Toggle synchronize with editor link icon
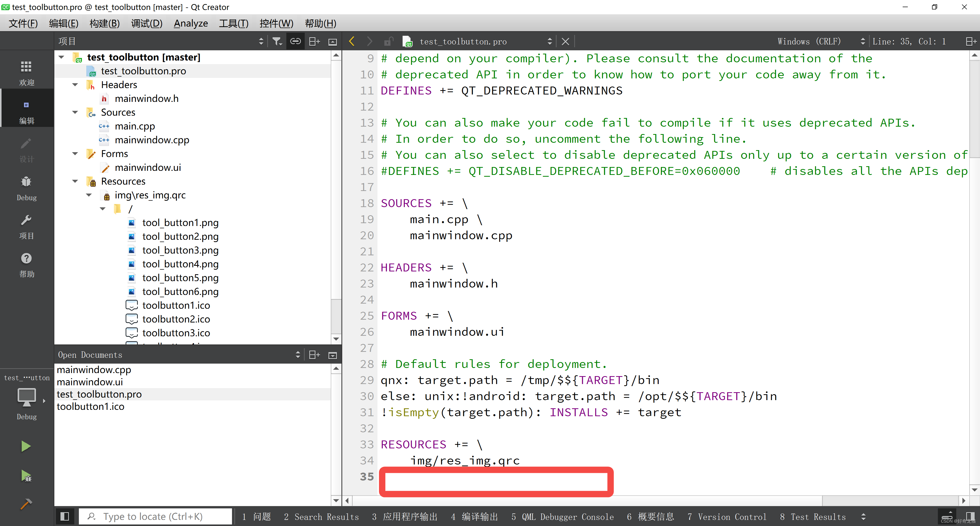This screenshot has height=526, width=980. click(x=296, y=41)
